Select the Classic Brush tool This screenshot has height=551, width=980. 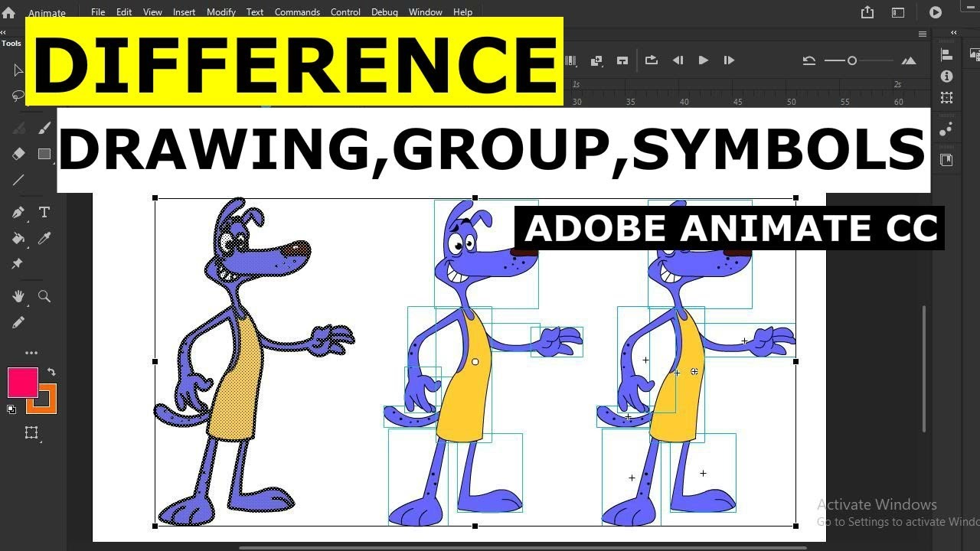point(44,129)
